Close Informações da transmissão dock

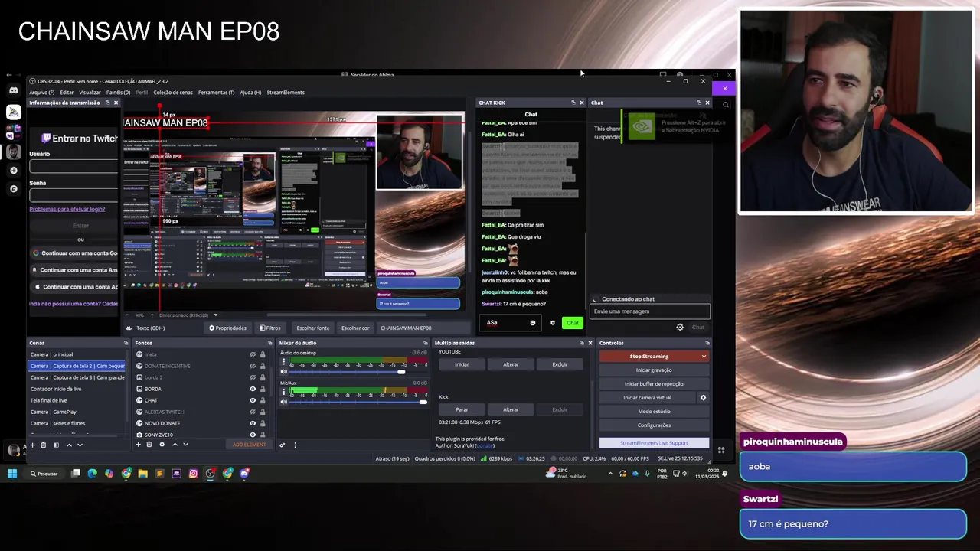[116, 103]
